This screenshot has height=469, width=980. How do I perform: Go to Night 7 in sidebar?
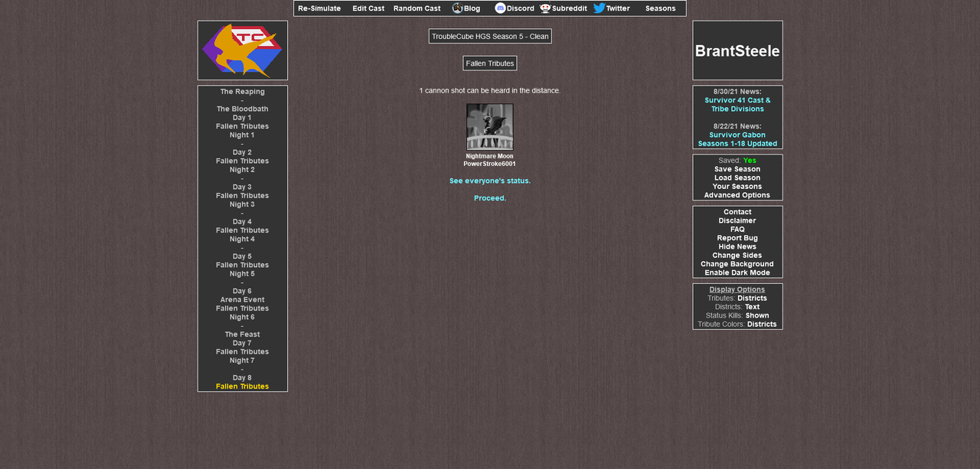point(243,360)
